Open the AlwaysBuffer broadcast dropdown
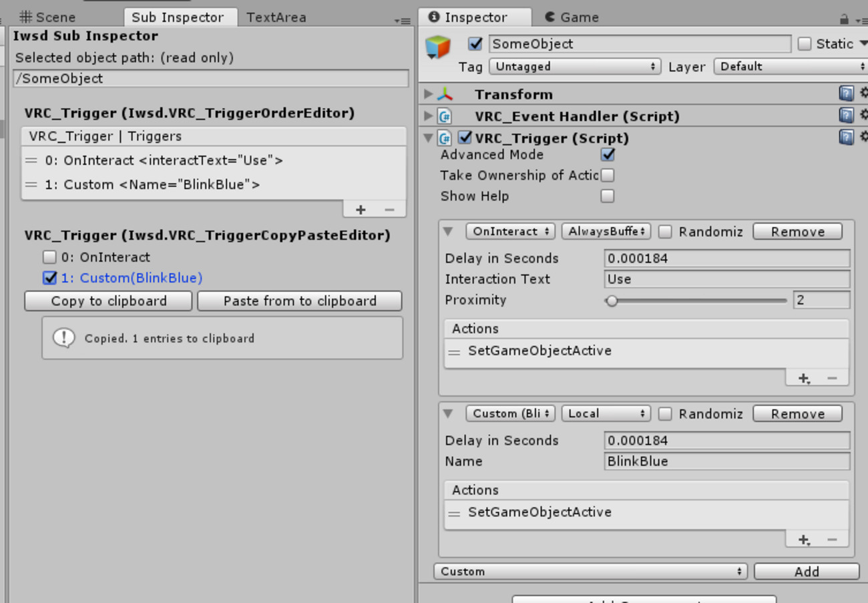This screenshot has width=868, height=603. click(606, 232)
